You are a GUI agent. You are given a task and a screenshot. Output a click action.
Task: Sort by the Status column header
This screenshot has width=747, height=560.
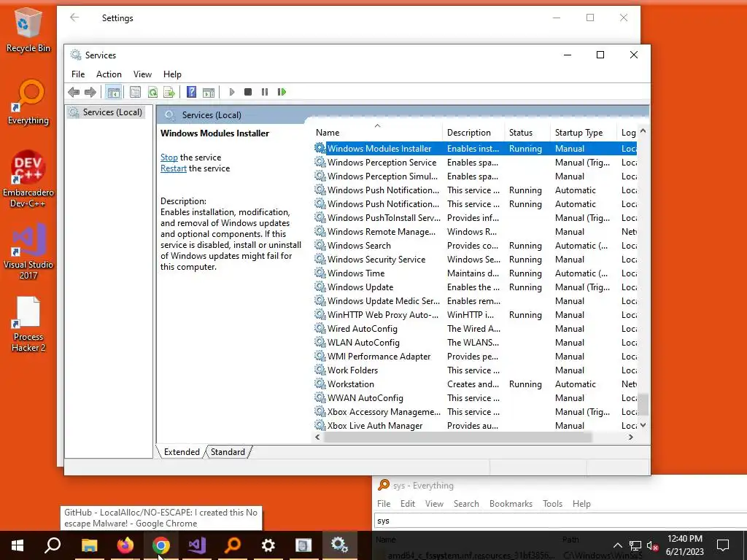point(528,133)
